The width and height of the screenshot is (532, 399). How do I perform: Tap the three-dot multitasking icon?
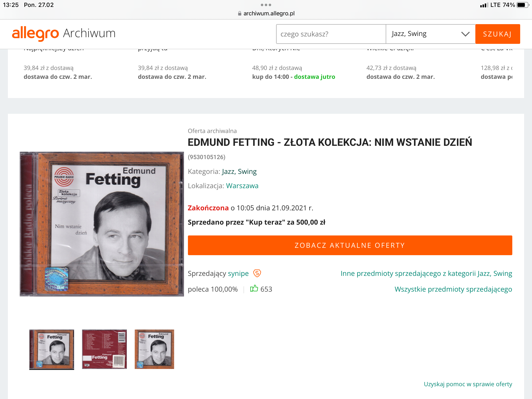266,5
